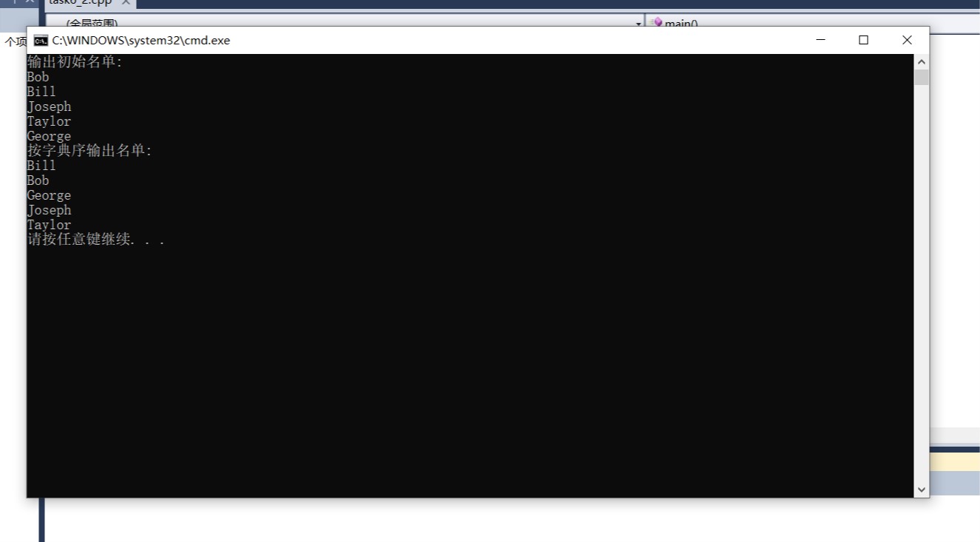Image resolution: width=980 pixels, height=542 pixels.
Task: Open the main() function dropdown in Visual Studio
Action: click(813, 24)
